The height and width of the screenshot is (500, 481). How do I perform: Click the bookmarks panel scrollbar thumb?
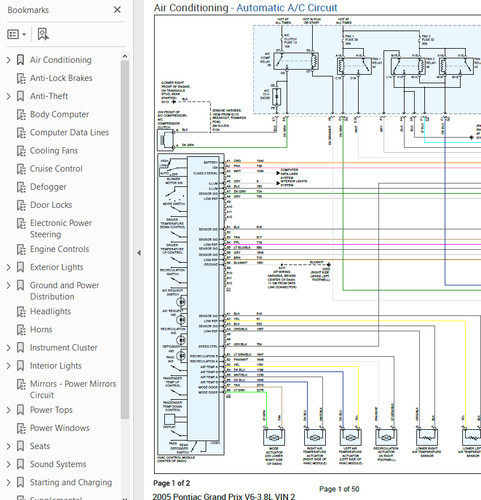[x=125, y=239]
